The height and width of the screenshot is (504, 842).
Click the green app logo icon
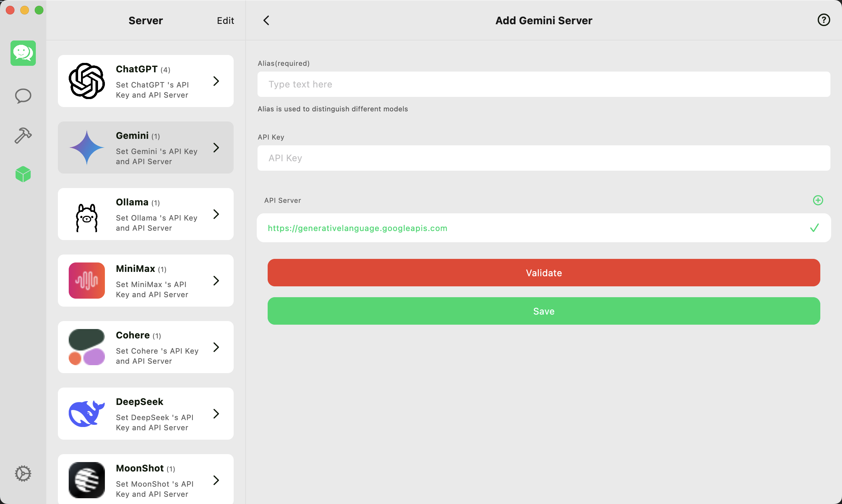23,53
